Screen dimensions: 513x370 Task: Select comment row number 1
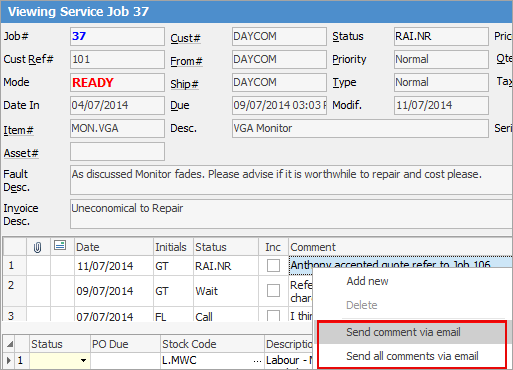[15, 265]
